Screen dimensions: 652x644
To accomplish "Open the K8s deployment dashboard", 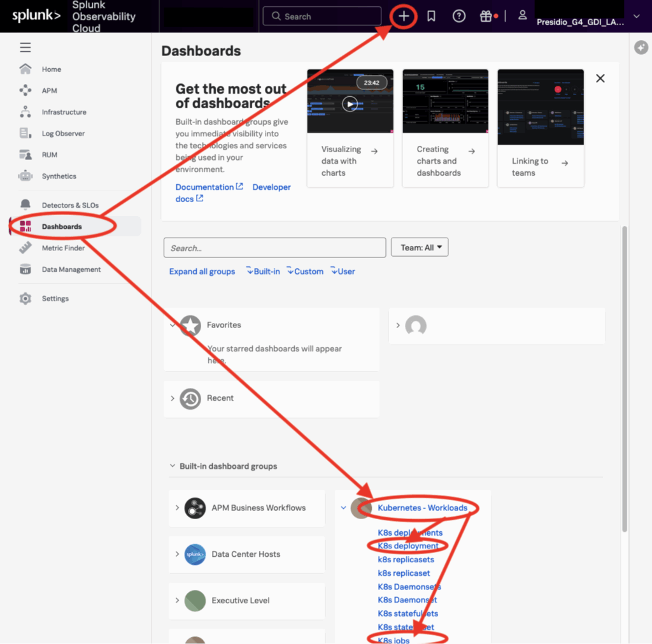I will coord(408,546).
